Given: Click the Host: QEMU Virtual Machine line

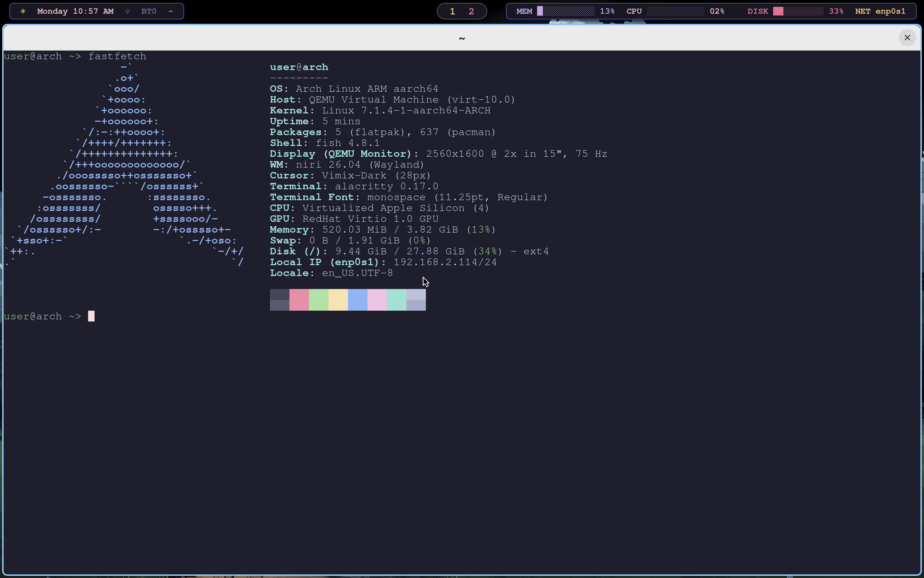Looking at the screenshot, I should [393, 100].
